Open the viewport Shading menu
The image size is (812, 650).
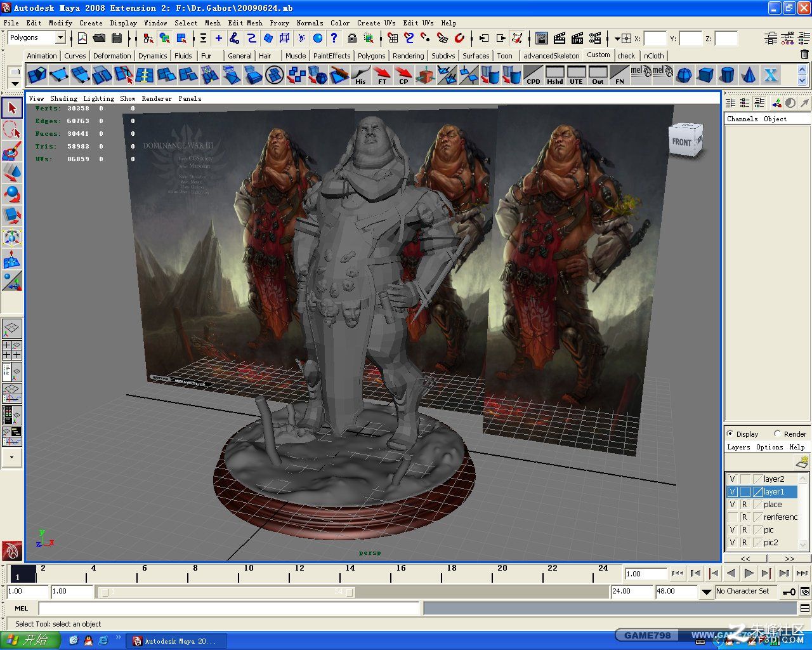pos(63,98)
